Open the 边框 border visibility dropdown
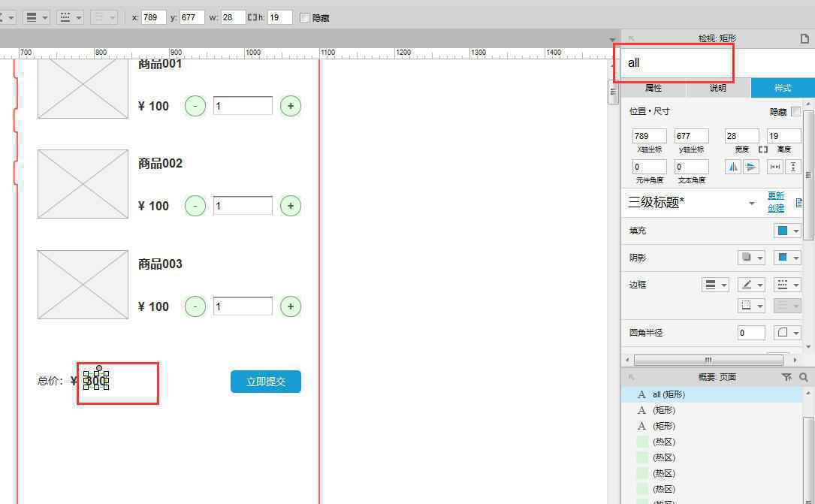 [751, 306]
